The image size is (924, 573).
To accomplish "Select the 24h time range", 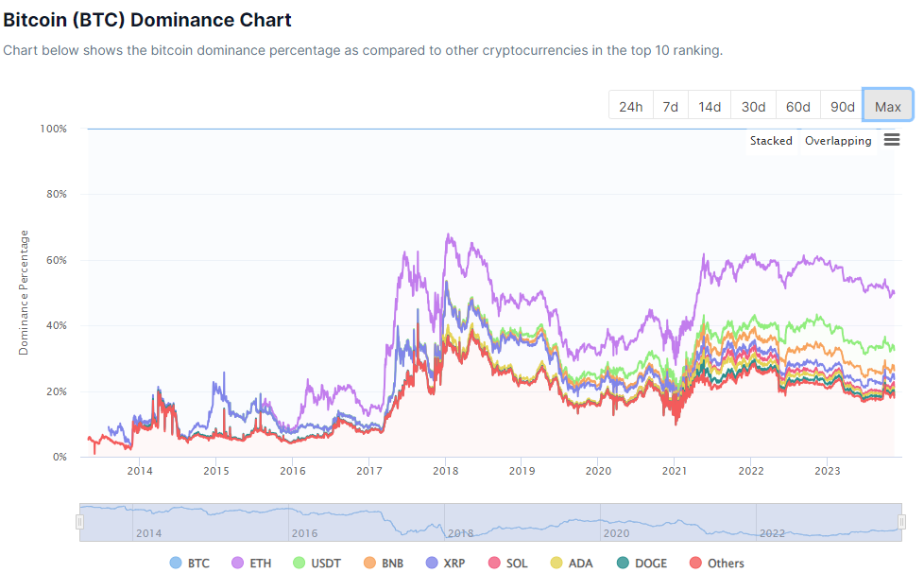I will 630,106.
